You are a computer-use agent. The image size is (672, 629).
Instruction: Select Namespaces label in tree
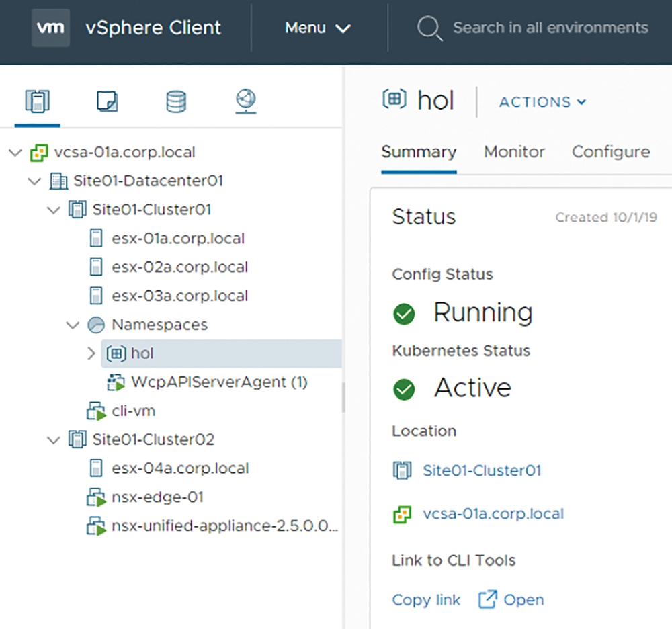[x=159, y=325]
